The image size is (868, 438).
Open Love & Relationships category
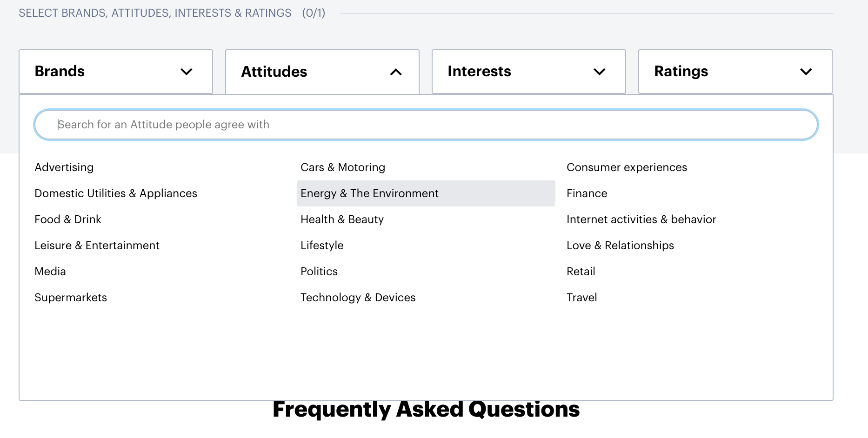[620, 246]
